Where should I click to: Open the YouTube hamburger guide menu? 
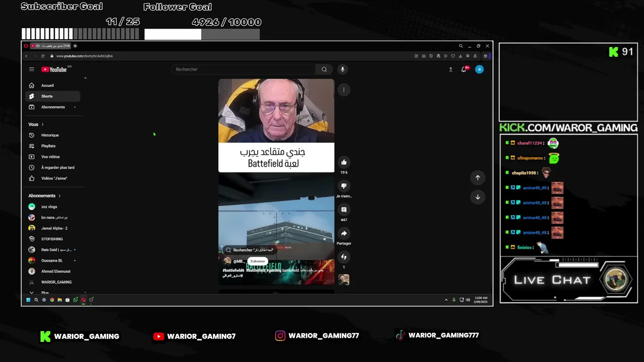pyautogui.click(x=31, y=69)
